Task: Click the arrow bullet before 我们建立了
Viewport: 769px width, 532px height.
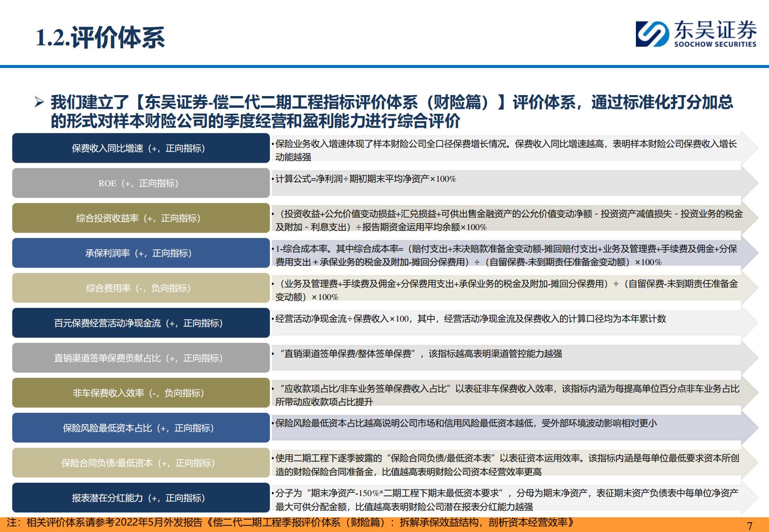Action: point(40,102)
